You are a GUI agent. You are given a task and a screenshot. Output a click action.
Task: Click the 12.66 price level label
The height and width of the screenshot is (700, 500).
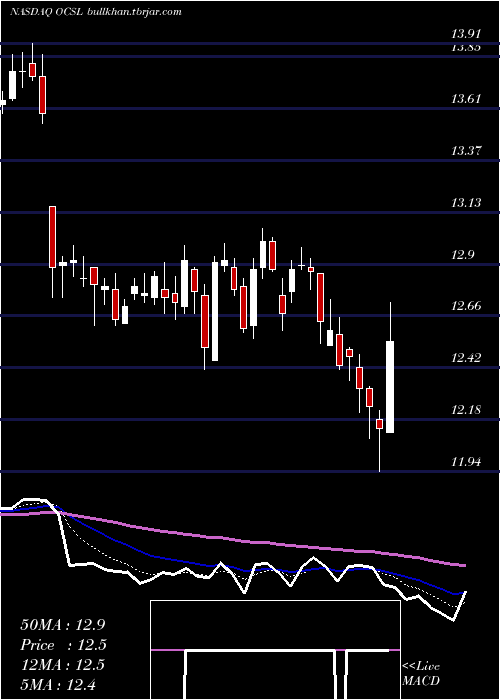pyautogui.click(x=466, y=306)
